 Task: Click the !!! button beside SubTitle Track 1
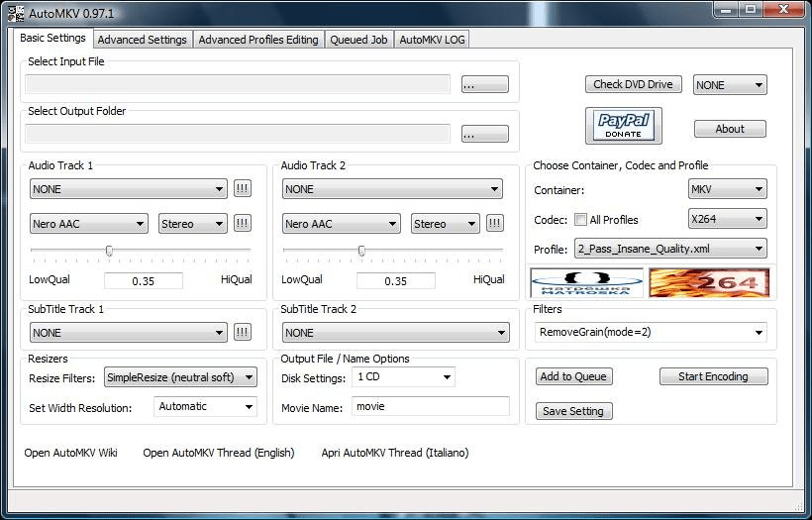coord(243,333)
